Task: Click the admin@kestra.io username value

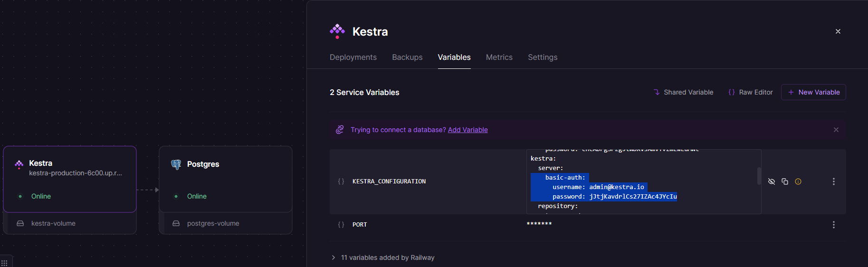Action: [617, 187]
